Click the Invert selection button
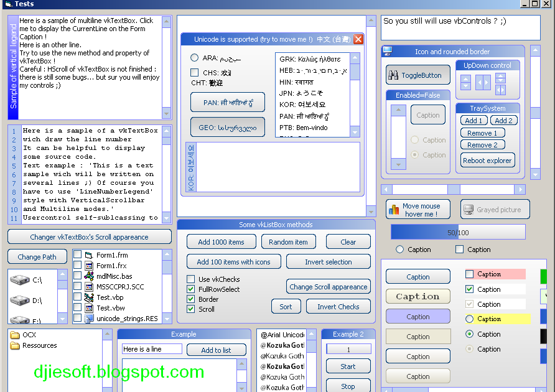This screenshot has width=555, height=392. [x=329, y=262]
